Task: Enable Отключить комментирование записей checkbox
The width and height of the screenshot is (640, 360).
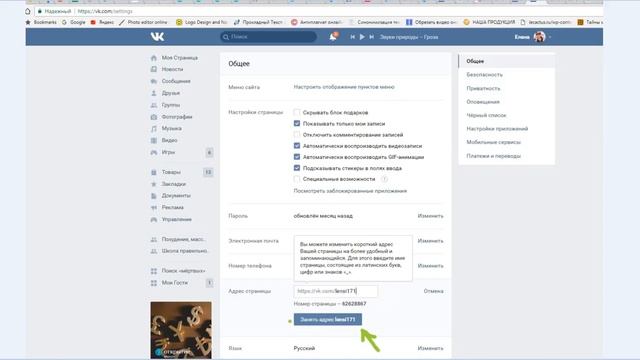Action: pos(297,134)
